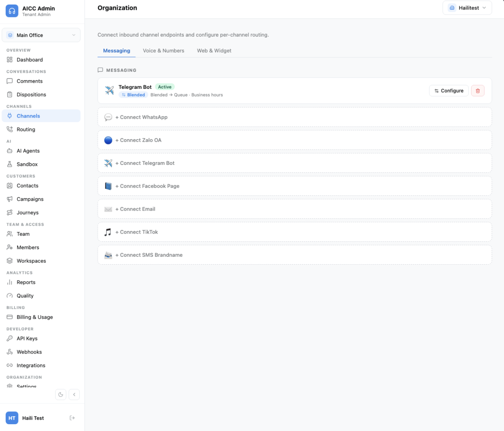Click the AICC Admin headset logo
504x431 pixels.
[x=12, y=11]
